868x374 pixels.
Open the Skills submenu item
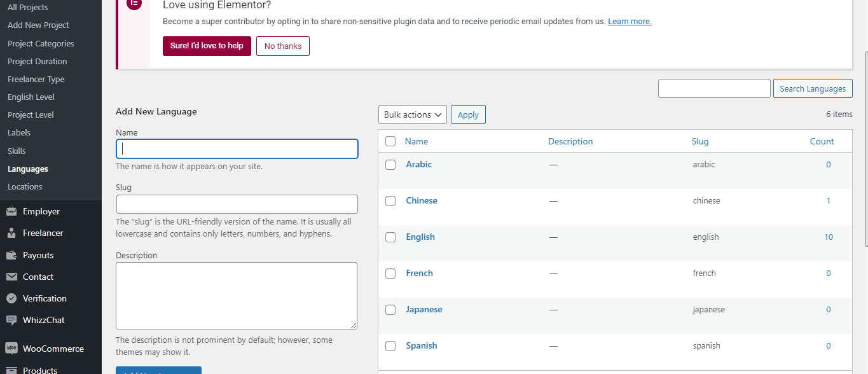17,151
